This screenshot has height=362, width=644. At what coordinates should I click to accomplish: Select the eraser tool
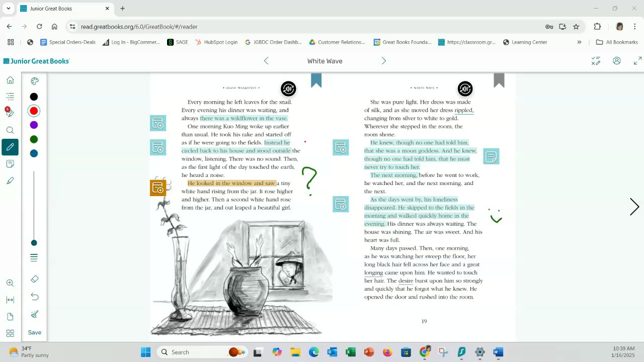35,279
